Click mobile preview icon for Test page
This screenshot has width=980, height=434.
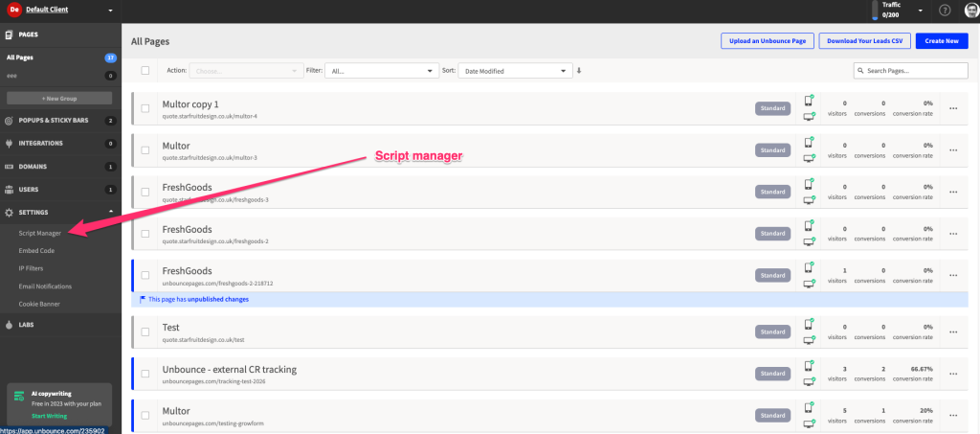click(x=810, y=324)
